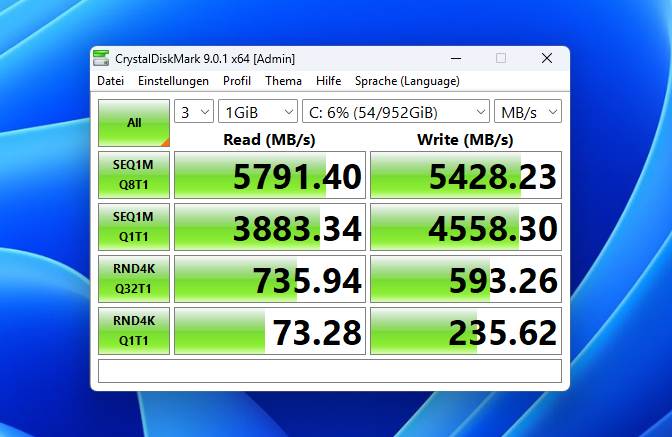This screenshot has height=437, width=672.
Task: Click the Write (MB/s) column header
Action: (465, 140)
